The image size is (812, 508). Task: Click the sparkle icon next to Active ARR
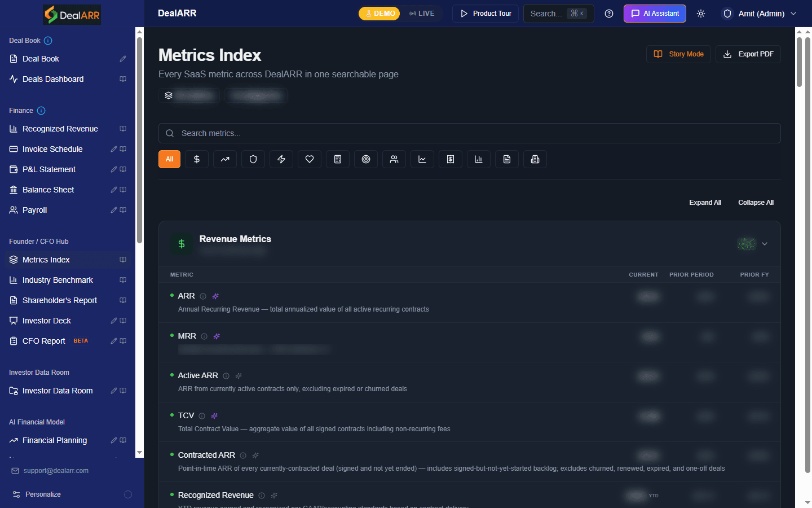(239, 376)
